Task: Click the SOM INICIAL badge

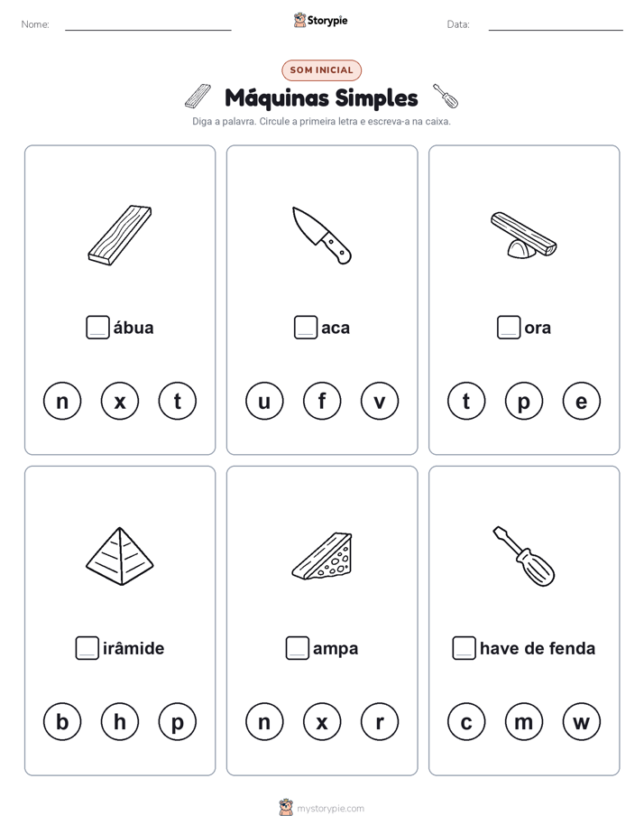Action: pos(321,70)
